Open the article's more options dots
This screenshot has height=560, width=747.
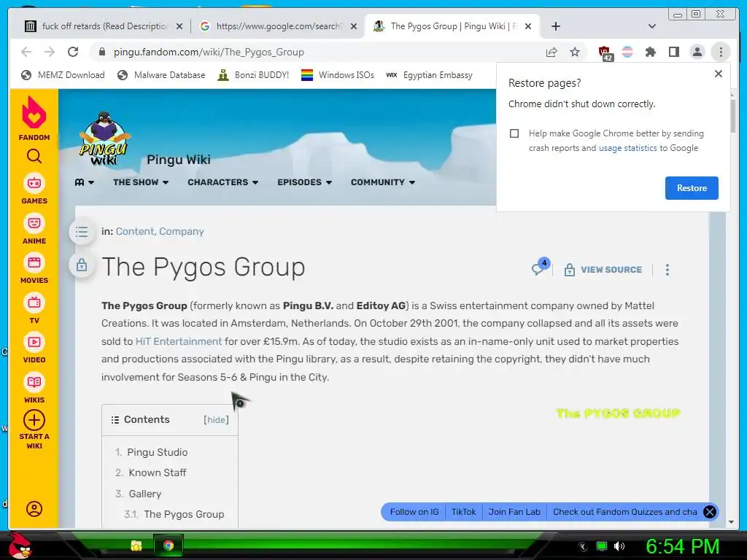[667, 270]
